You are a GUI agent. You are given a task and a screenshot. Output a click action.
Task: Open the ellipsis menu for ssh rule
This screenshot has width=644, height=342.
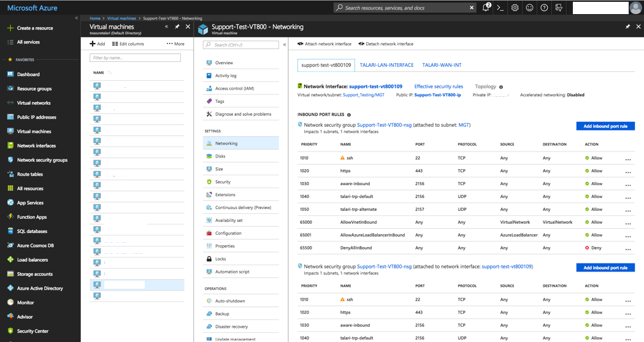[627, 159]
